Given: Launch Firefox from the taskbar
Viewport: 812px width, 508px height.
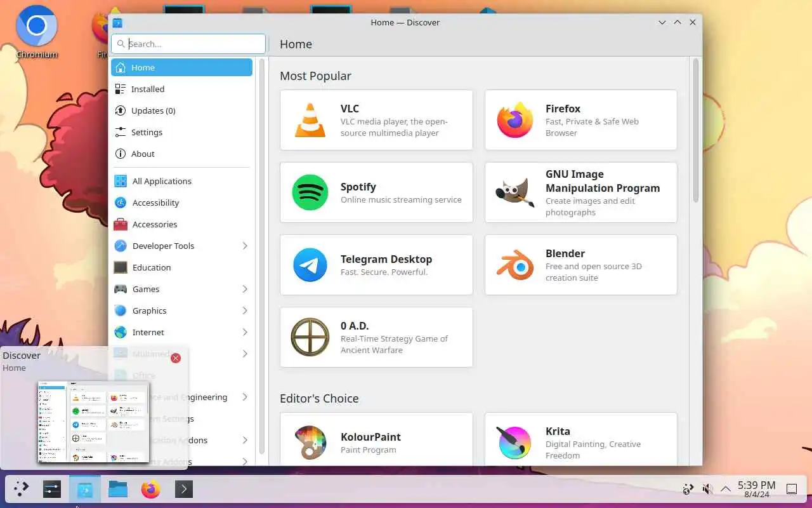Looking at the screenshot, I should click(151, 488).
